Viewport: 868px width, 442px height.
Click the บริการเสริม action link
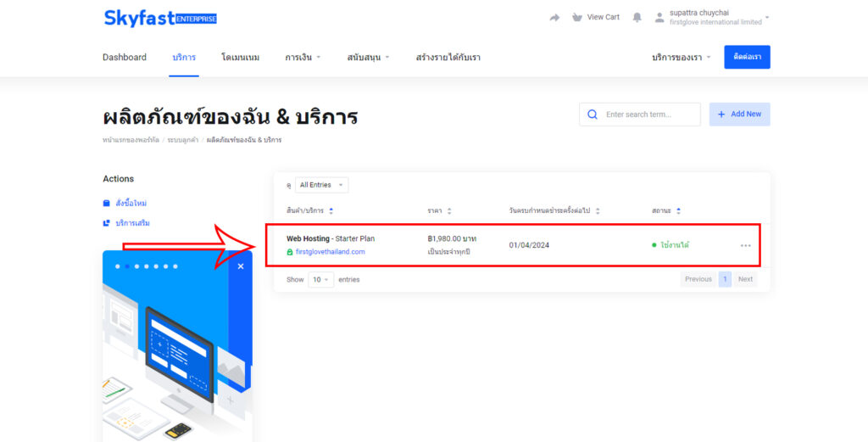coord(133,223)
